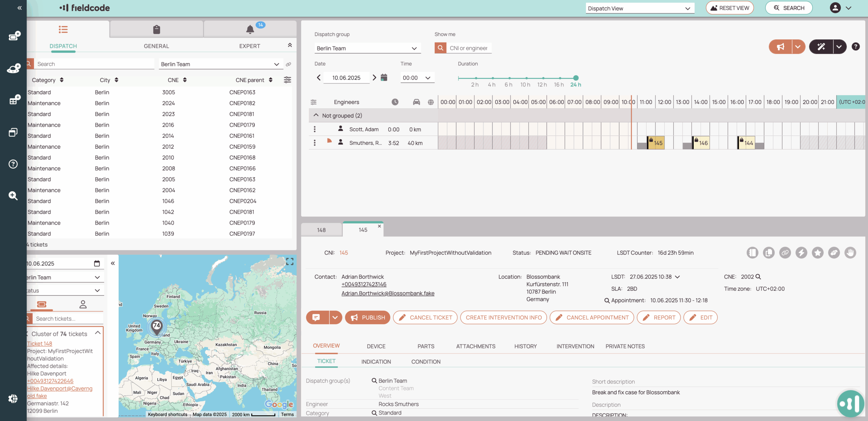Expand the Time 00:00 dropdown
Image resolution: width=868 pixels, height=421 pixels.
click(417, 78)
